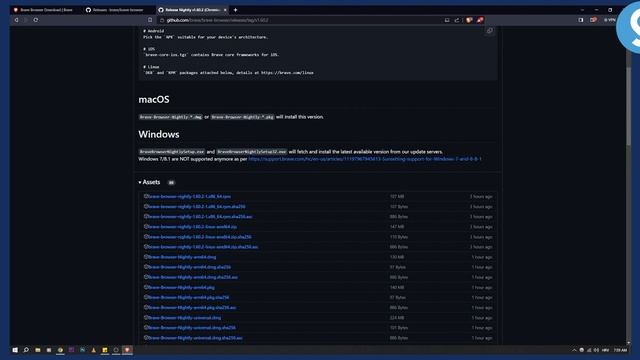Image resolution: width=640 pixels, height=360 pixels.
Task: Open the Chrome icon in the taskbar
Action: (60, 350)
